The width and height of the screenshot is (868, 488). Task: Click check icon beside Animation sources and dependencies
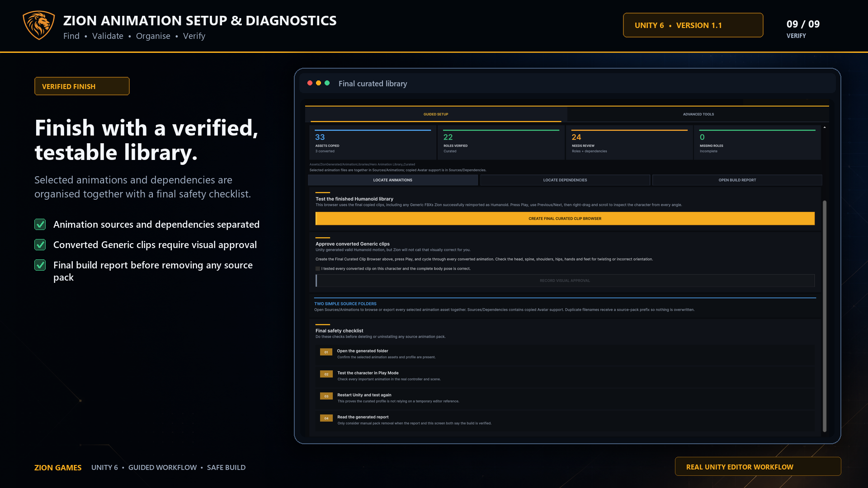[x=40, y=224]
